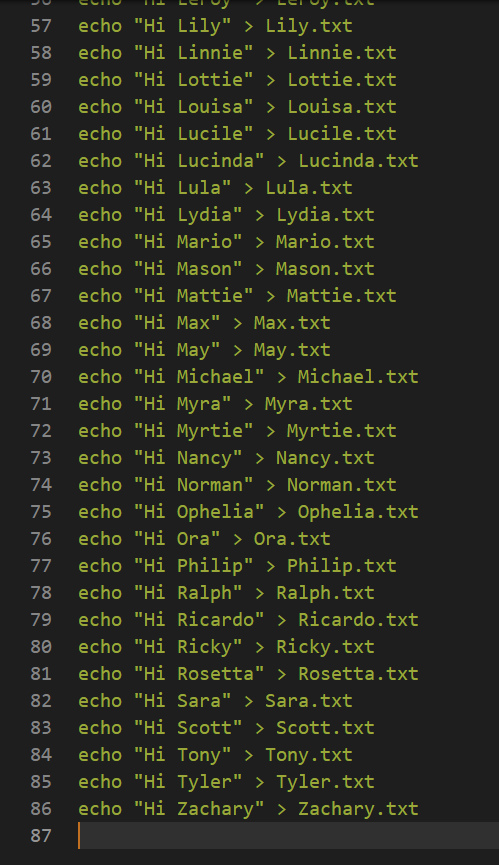Place cursor in "Hi May" string
Image resolution: width=499 pixels, height=865 pixels.
(x=176, y=350)
